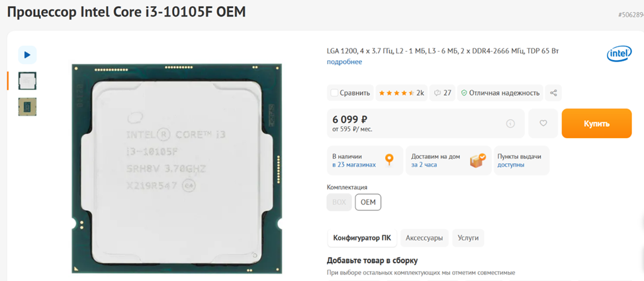Screen dimensions: 644x281
Task: Select the CPU top-view thumbnail
Action: pos(28,81)
